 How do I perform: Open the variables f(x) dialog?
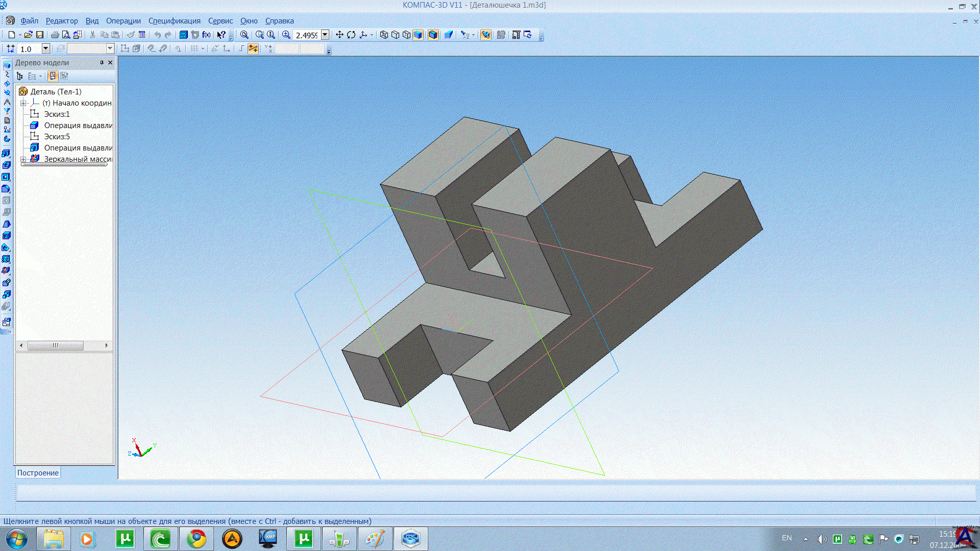point(206,35)
